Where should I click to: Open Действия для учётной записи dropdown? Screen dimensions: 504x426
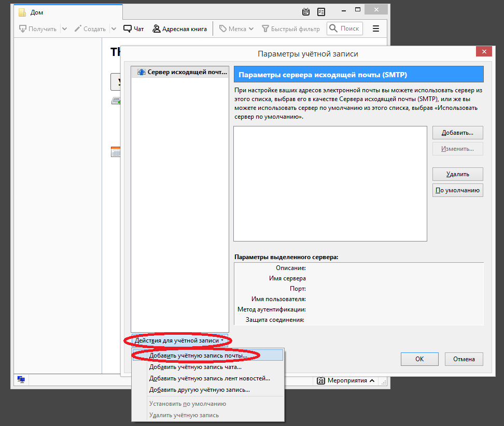coord(179,340)
